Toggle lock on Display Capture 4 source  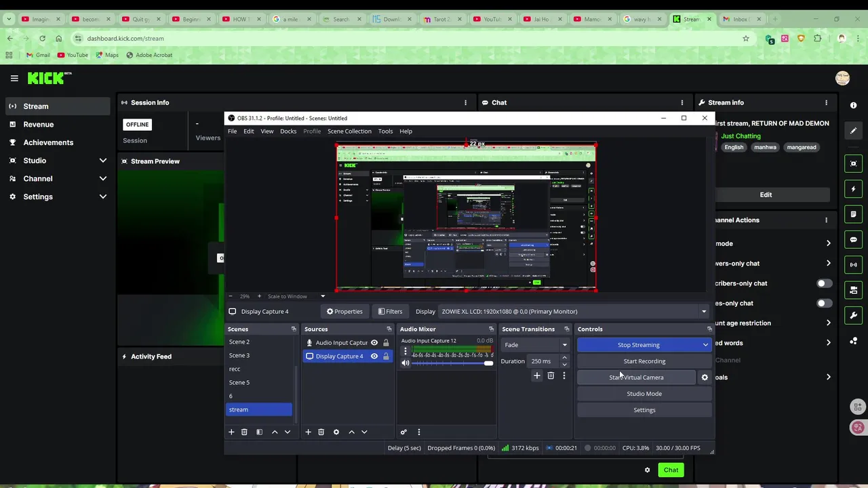[x=386, y=357]
